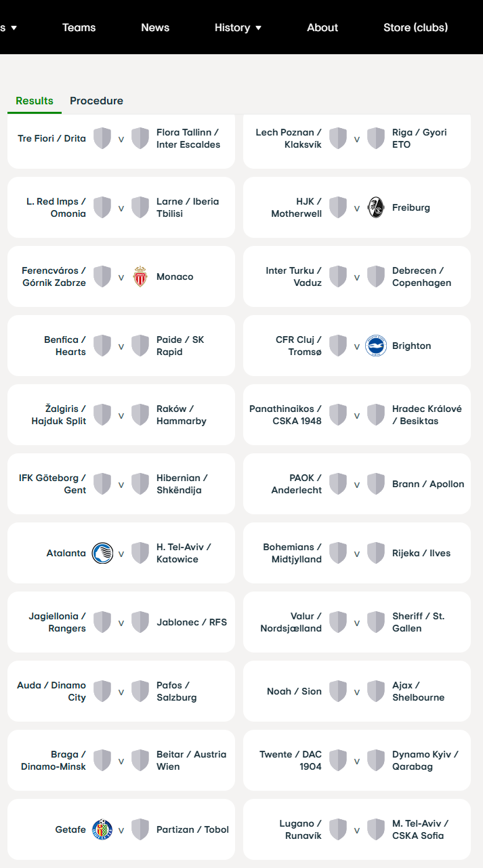
Task: Switch to the Procedure tab
Action: point(96,101)
